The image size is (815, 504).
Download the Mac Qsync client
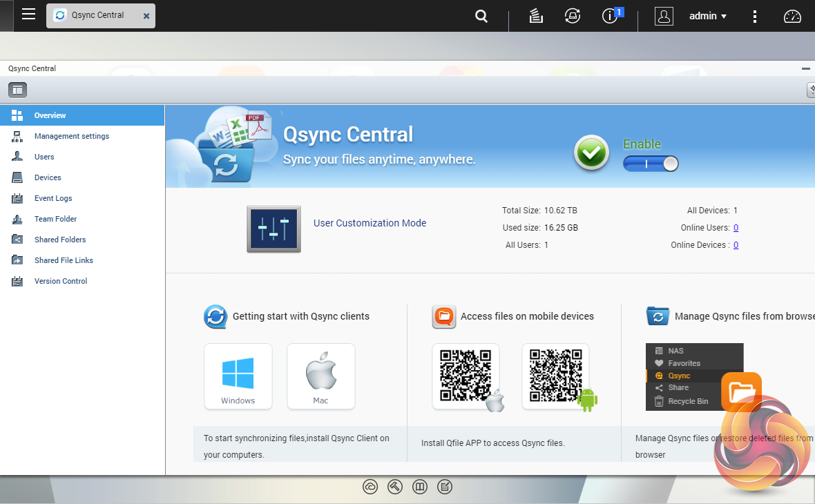click(x=320, y=376)
